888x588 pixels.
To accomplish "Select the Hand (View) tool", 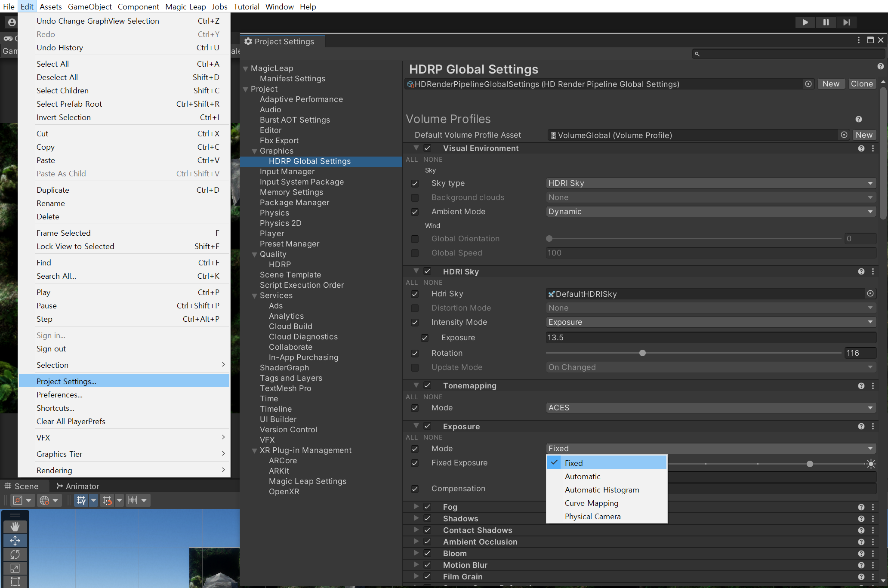I will [15, 526].
